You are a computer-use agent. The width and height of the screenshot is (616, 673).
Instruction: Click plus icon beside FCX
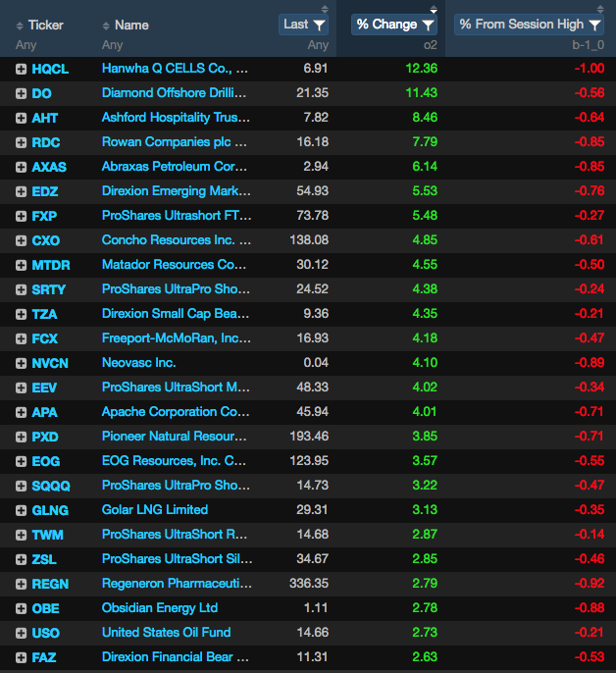tap(21, 338)
